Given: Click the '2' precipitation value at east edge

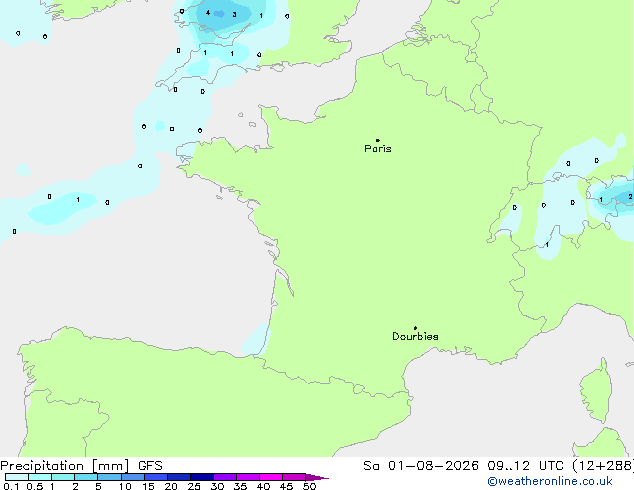Looking at the screenshot, I should pos(630,196).
